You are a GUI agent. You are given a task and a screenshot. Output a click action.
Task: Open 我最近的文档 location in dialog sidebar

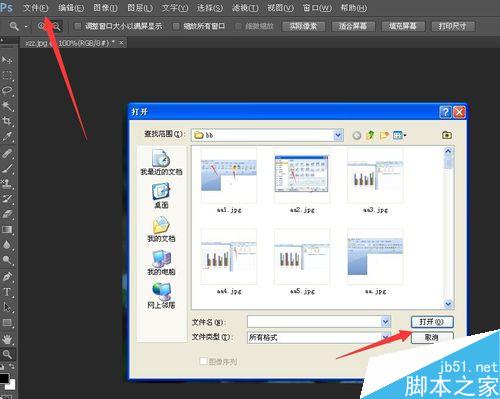161,162
